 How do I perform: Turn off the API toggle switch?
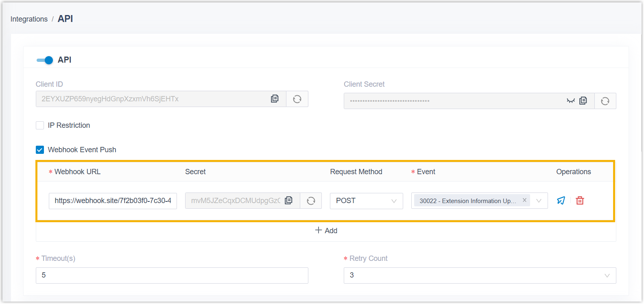tap(45, 60)
